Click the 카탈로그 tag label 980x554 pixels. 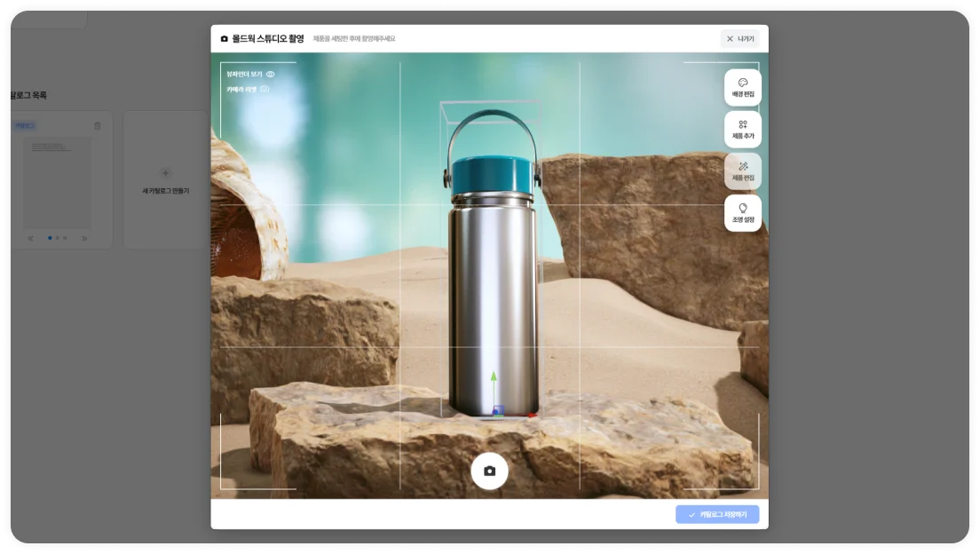(25, 126)
